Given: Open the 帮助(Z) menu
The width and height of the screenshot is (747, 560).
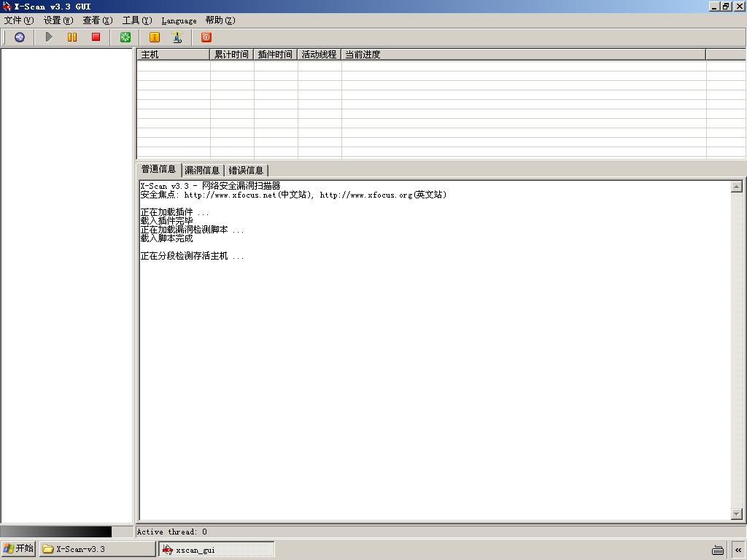Looking at the screenshot, I should (x=220, y=20).
